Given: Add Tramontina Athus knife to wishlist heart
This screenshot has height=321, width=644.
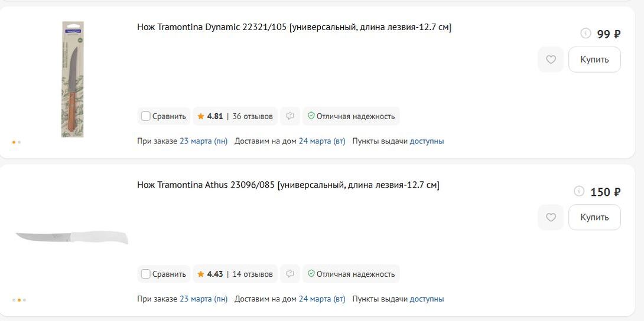Looking at the screenshot, I should [x=551, y=218].
